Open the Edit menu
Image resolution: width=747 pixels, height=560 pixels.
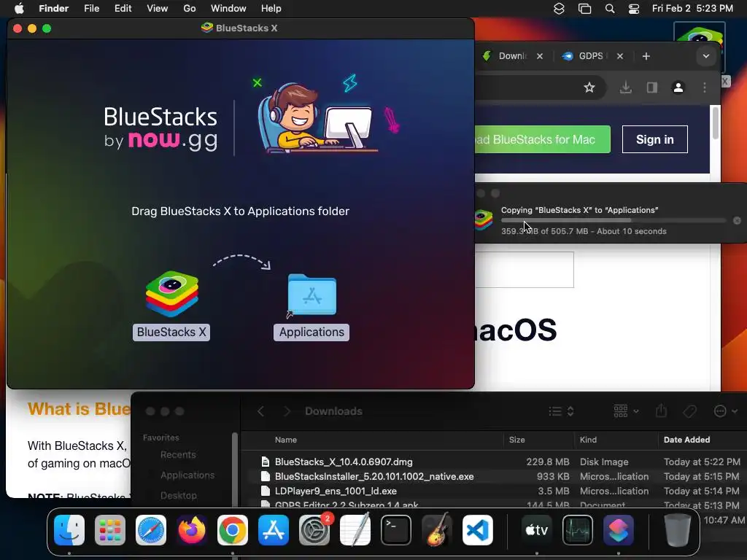tap(123, 9)
